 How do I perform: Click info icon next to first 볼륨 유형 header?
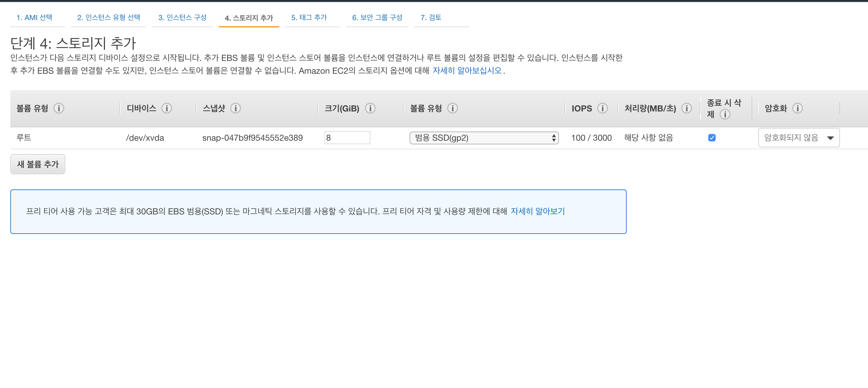pyautogui.click(x=59, y=108)
